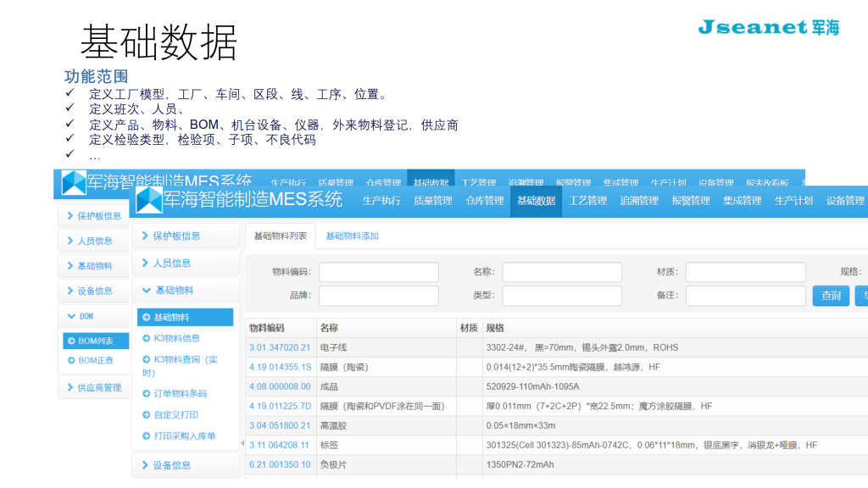The image size is (868, 488).
Task: Click arrow icon next to BOM列表
Action: pyautogui.click(x=71, y=341)
